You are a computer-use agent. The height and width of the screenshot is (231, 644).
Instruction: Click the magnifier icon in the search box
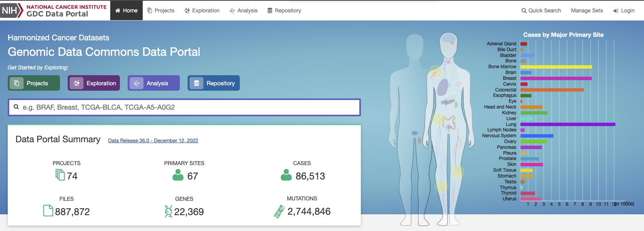click(x=16, y=107)
